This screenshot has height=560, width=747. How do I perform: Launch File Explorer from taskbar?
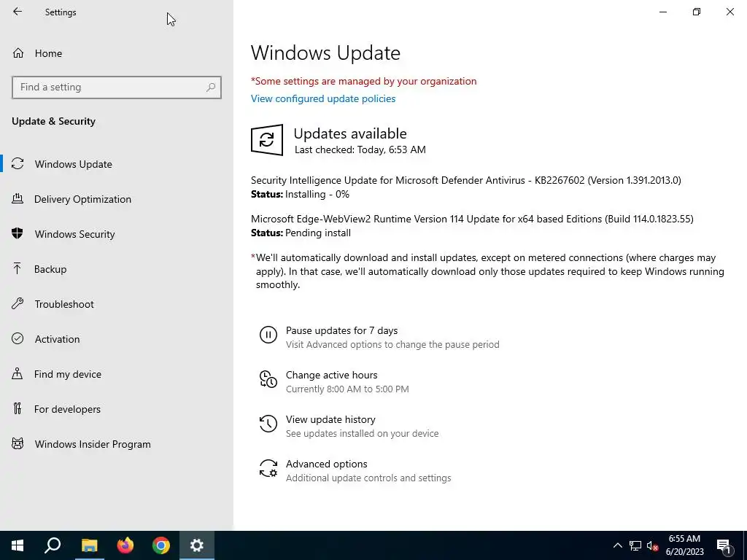pyautogui.click(x=89, y=545)
